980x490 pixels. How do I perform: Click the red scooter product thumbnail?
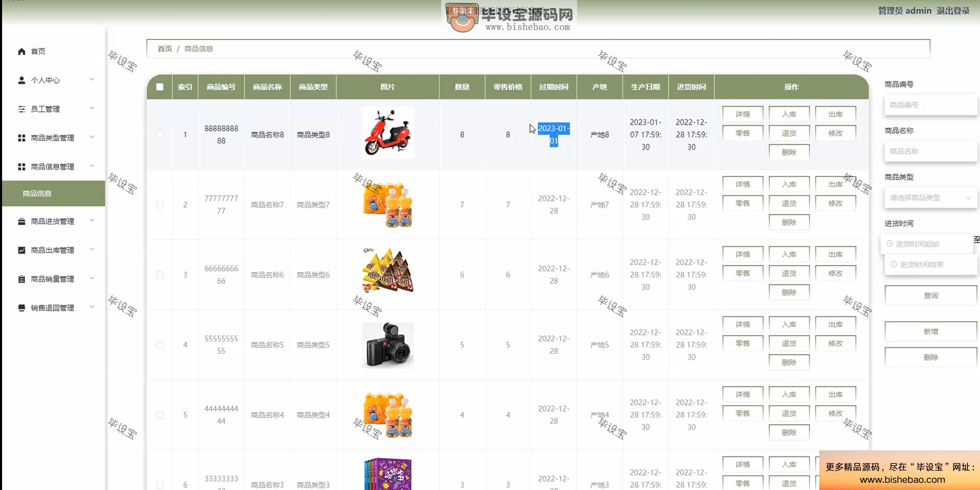pyautogui.click(x=388, y=133)
